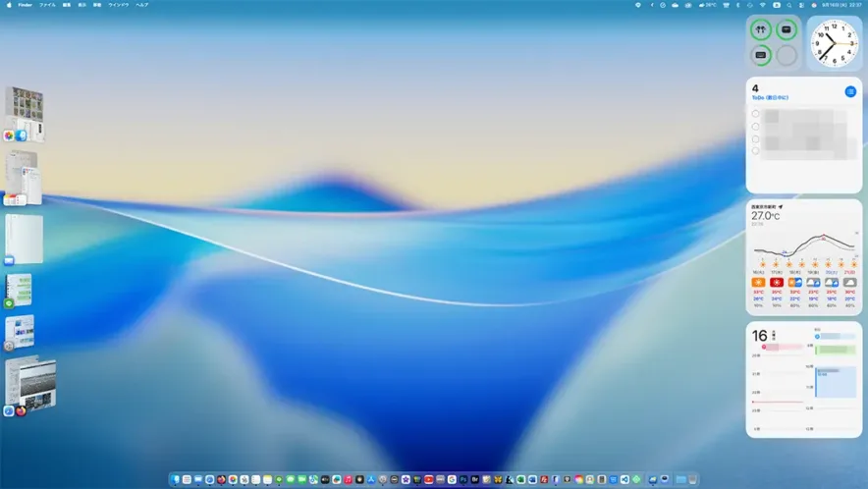Image resolution: width=868 pixels, height=489 pixels.
Task: Open the ファイル menu
Action: [x=47, y=5]
